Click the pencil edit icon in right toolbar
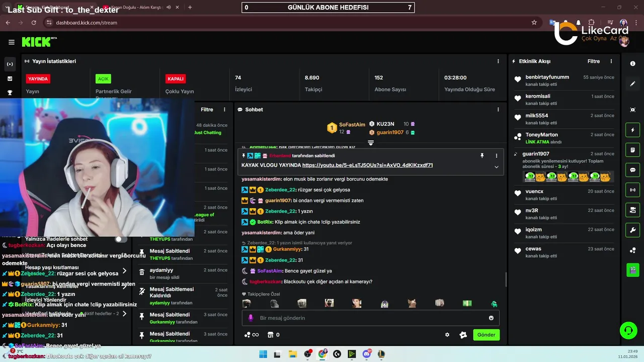 pyautogui.click(x=632, y=83)
